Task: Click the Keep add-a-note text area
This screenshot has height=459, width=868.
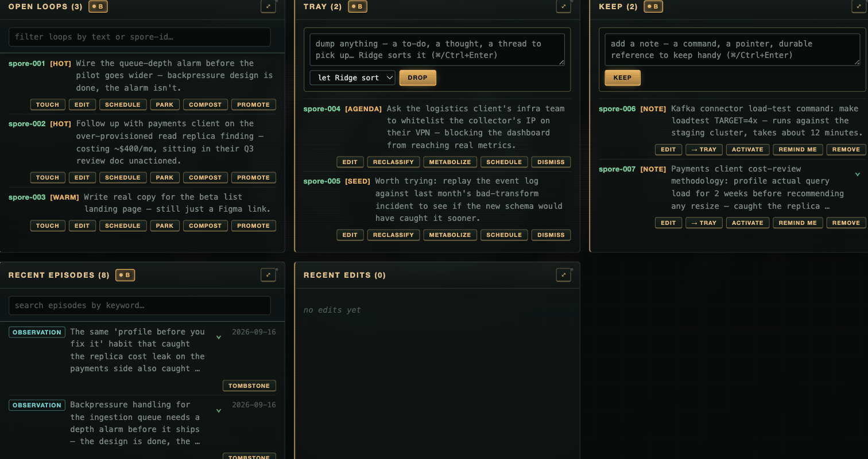Action: click(733, 49)
